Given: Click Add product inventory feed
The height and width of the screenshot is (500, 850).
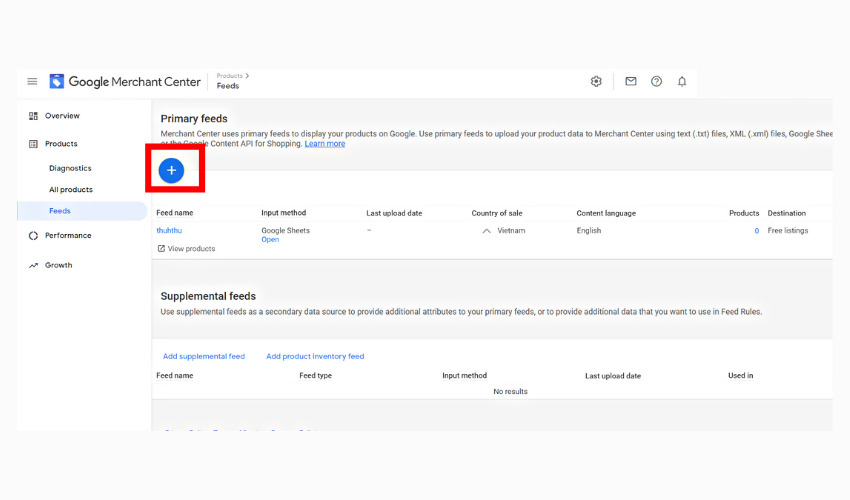Looking at the screenshot, I should pos(315,356).
